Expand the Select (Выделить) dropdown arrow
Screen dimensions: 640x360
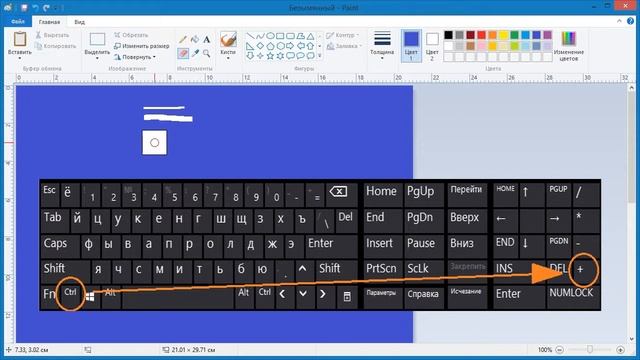click(x=97, y=58)
